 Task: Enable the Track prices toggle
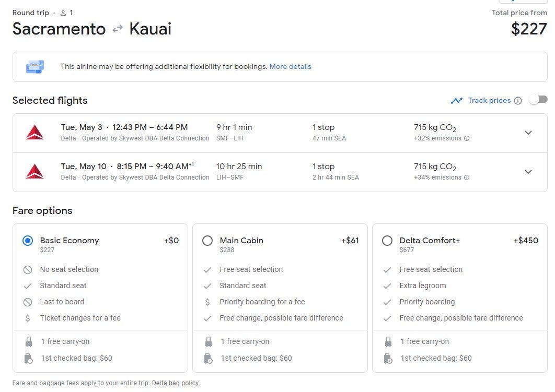point(538,100)
